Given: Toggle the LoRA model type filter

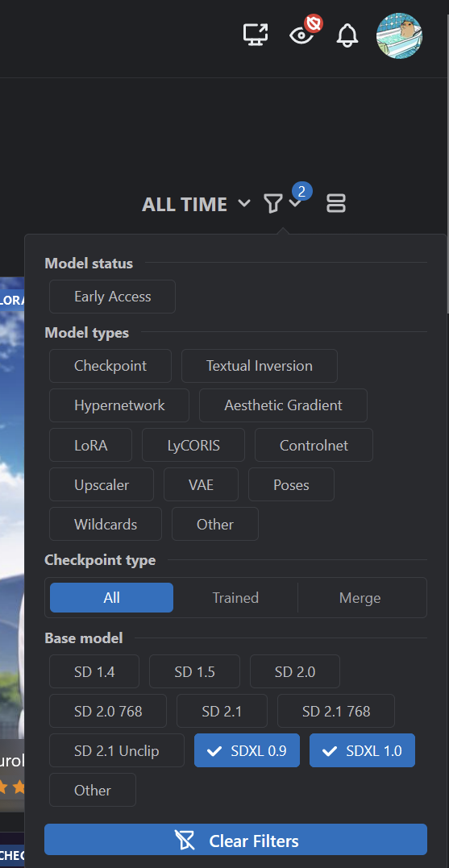Looking at the screenshot, I should coord(91,445).
